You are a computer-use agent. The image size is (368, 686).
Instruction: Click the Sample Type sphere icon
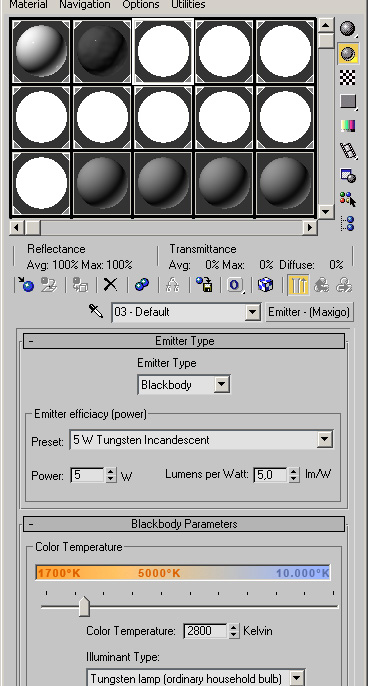[348, 29]
